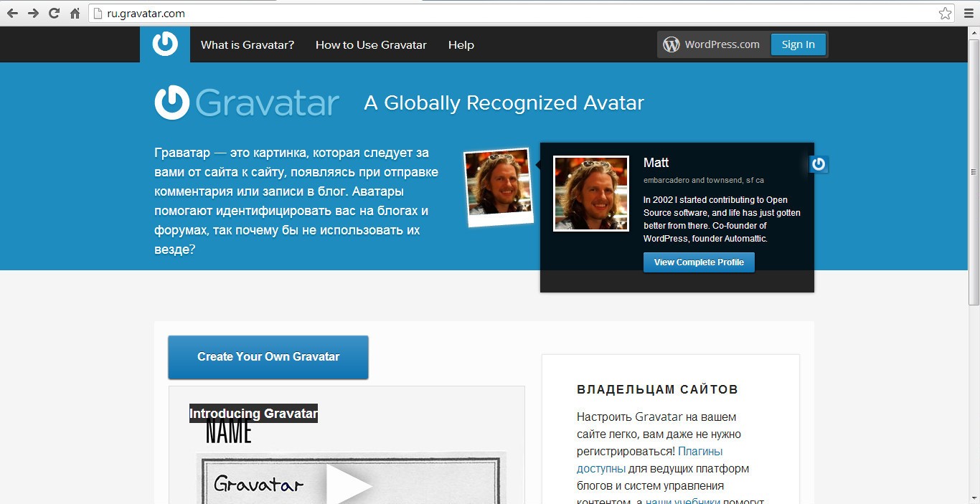This screenshot has height=504, width=980.
Task: Bookmark page with star icon
Action: tap(945, 13)
